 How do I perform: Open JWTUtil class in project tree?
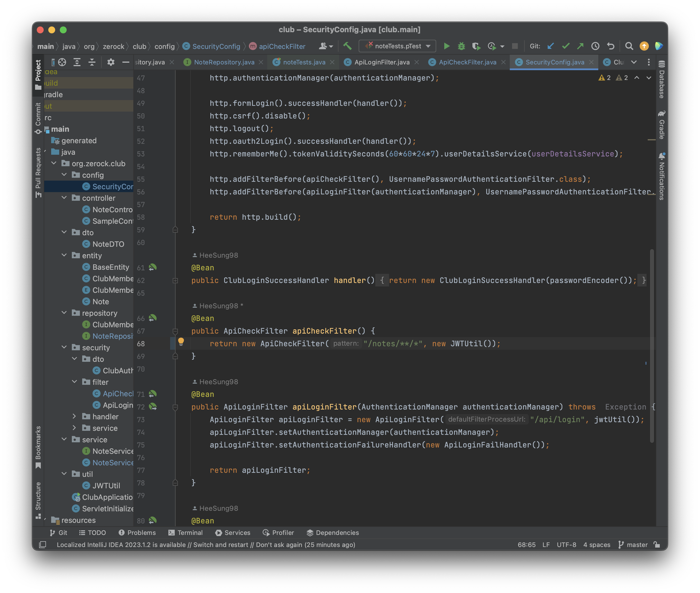[x=106, y=485]
